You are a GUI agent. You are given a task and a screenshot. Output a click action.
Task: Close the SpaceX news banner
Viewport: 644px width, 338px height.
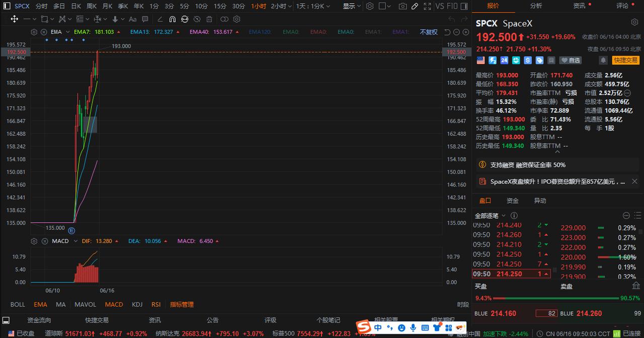pos(634,182)
